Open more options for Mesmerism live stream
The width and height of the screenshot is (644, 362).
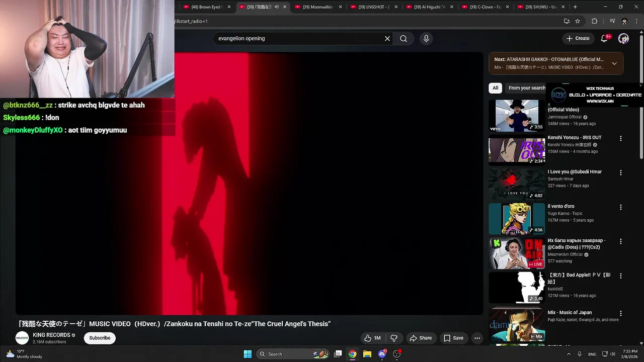point(620,241)
